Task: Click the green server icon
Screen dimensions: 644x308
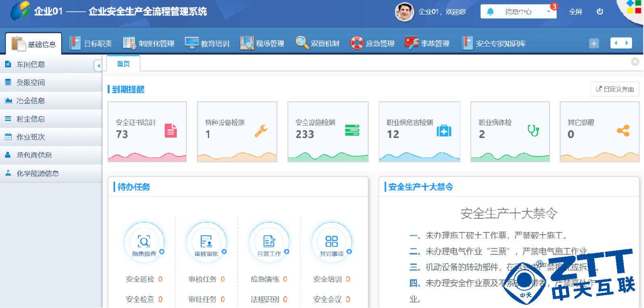Action: 352,130
